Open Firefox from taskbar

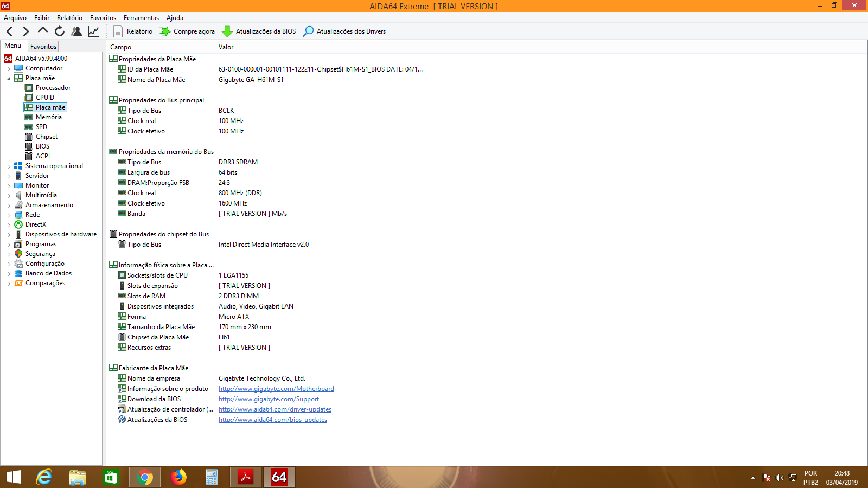178,477
